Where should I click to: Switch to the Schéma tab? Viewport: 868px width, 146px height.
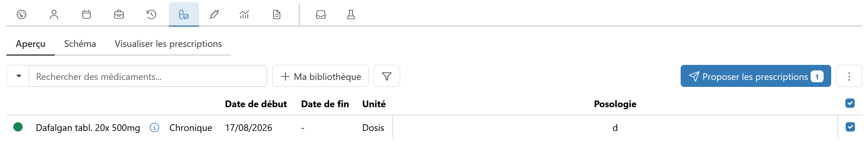[x=80, y=44]
